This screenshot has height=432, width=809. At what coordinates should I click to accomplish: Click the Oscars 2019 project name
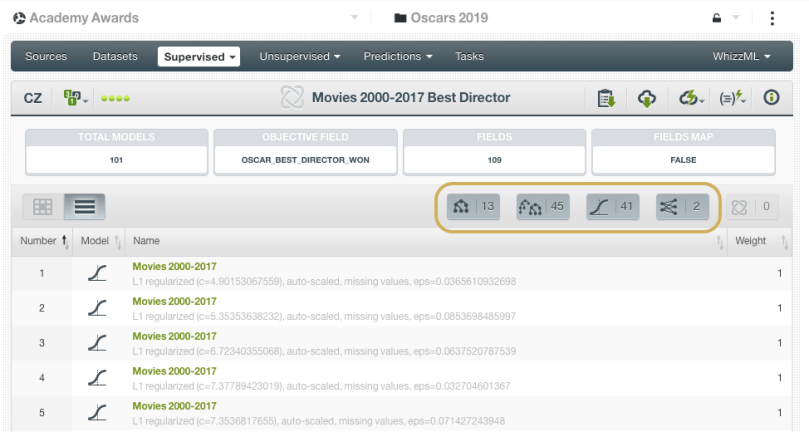(449, 18)
